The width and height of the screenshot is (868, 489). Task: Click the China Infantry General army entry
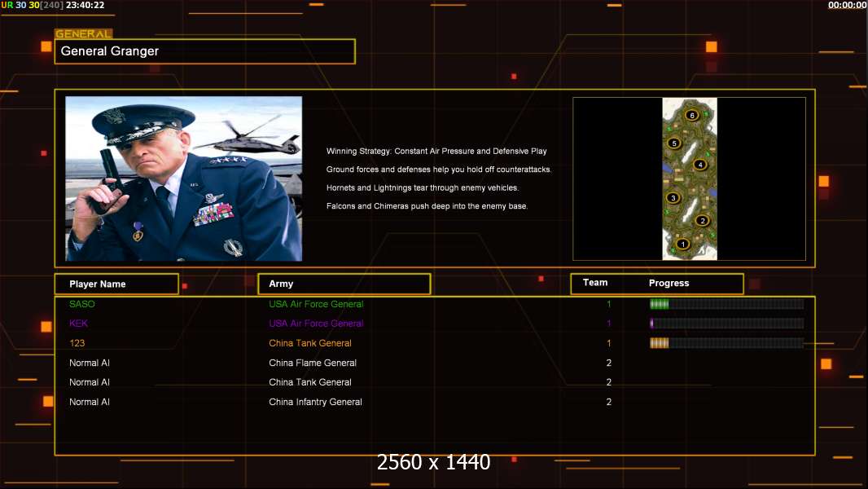pyautogui.click(x=315, y=402)
